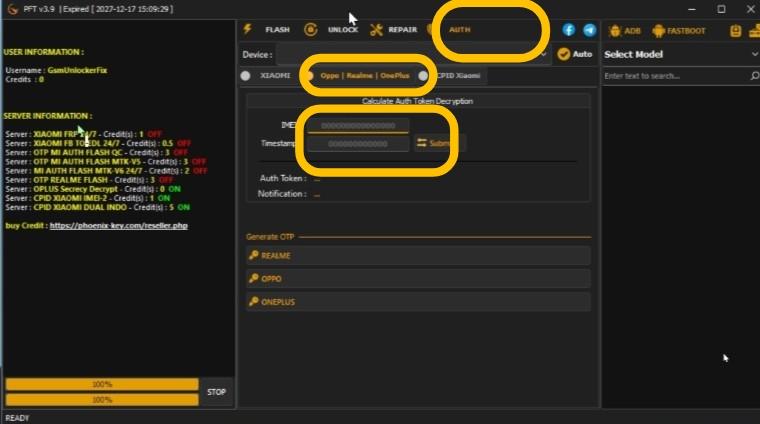The image size is (760, 424).
Task: Click the OTP REALME FLASH server row
Action: [89, 180]
